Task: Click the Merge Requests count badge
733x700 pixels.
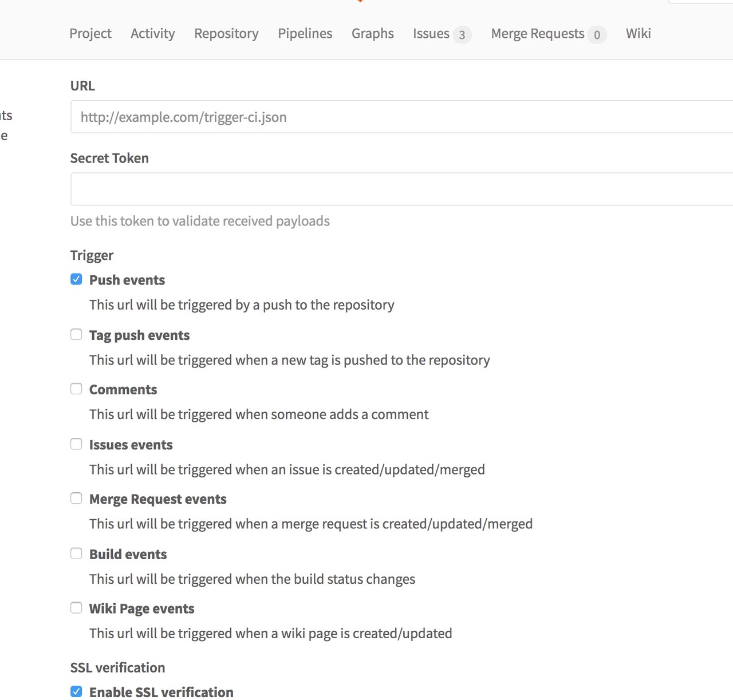Action: point(597,35)
